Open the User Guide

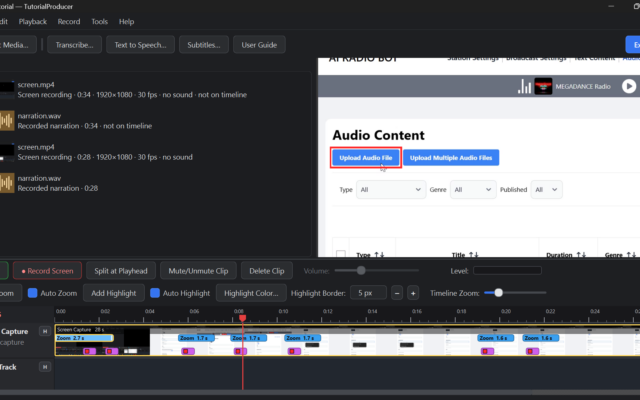point(259,44)
